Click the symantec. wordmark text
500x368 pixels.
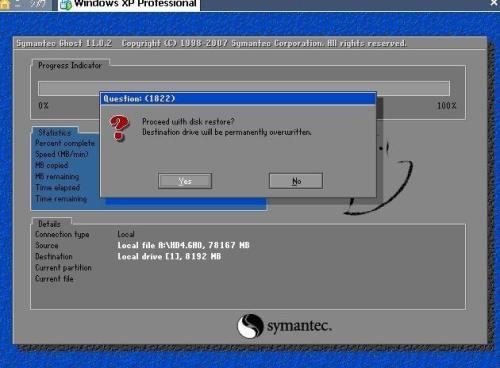pyautogui.click(x=299, y=326)
